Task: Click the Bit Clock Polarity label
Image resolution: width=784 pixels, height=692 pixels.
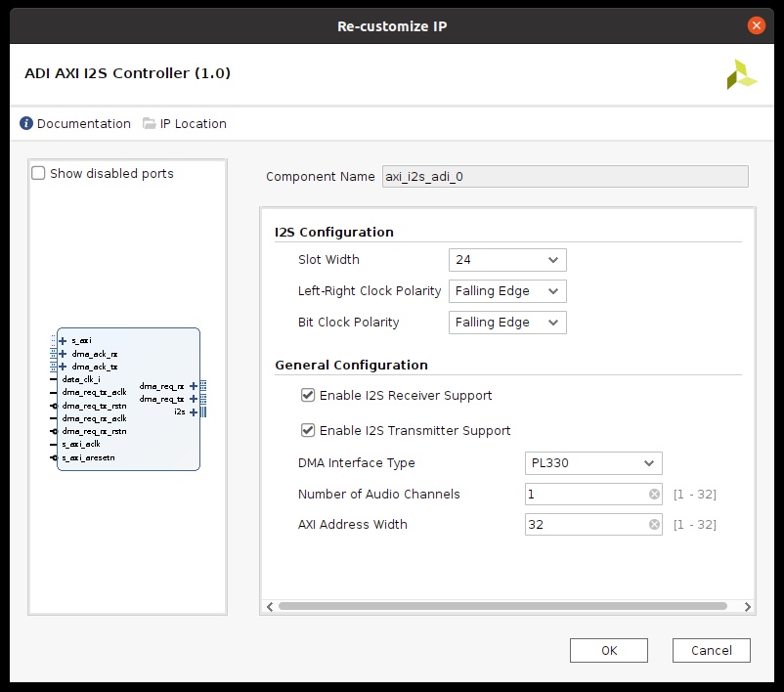Action: coord(349,323)
